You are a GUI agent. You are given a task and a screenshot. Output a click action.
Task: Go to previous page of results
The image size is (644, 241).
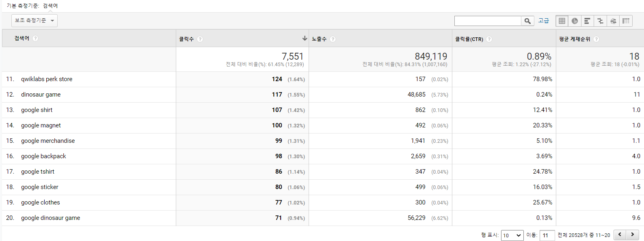point(620,235)
